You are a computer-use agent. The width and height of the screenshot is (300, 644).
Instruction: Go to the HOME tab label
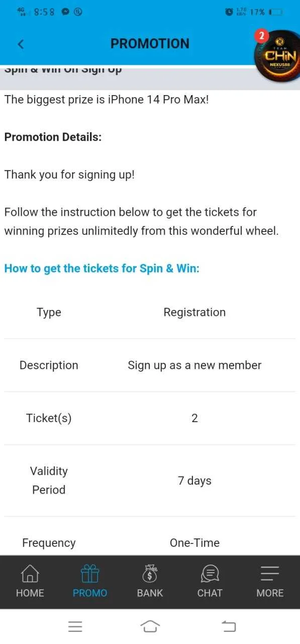tap(30, 593)
